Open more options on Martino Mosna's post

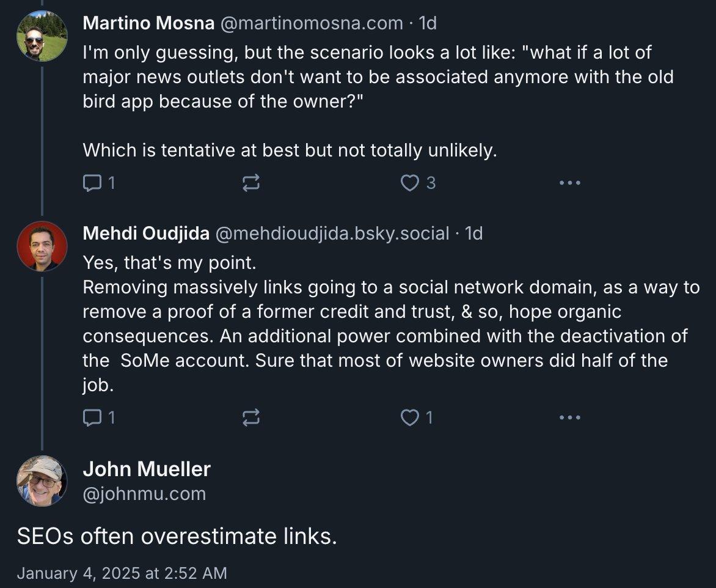click(569, 183)
